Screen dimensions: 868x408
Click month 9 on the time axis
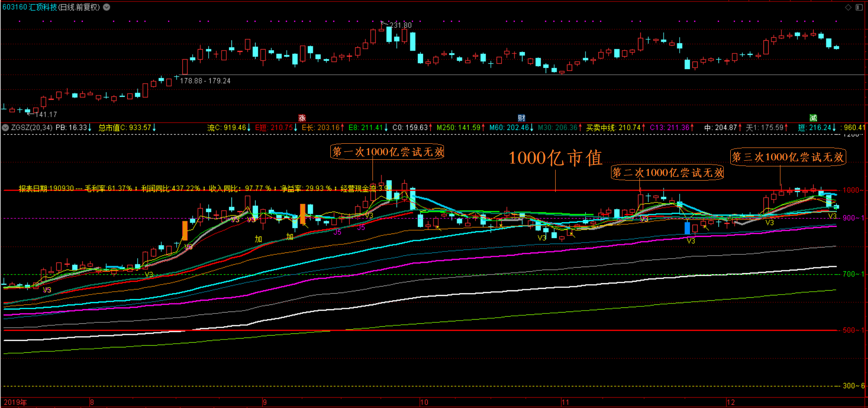coord(265,402)
